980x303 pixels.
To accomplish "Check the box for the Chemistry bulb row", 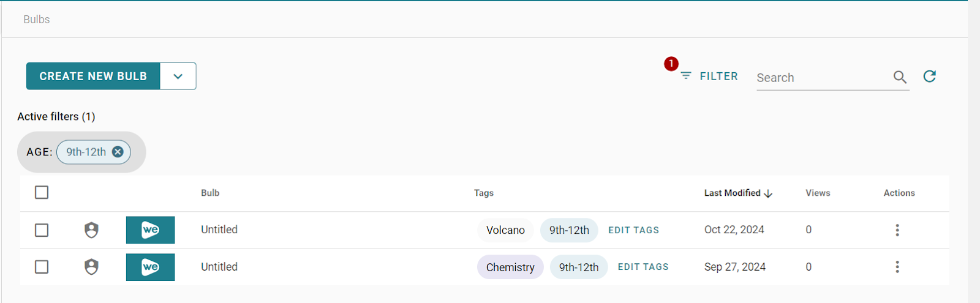I will pos(42,267).
